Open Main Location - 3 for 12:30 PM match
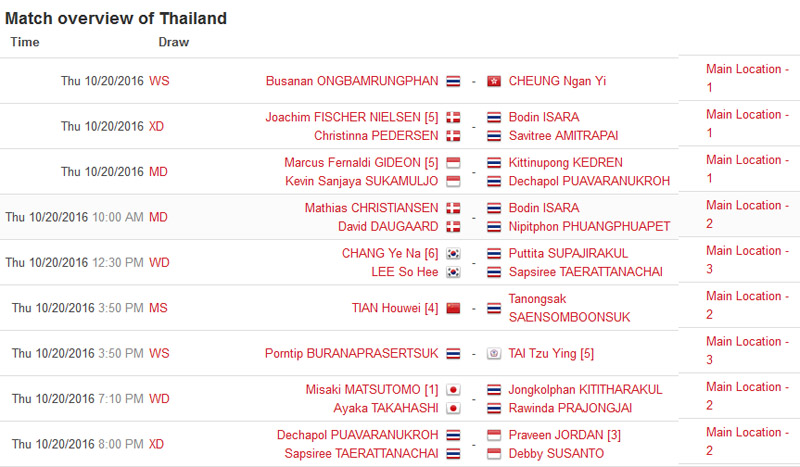The height and width of the screenshot is (467, 800). point(747,260)
